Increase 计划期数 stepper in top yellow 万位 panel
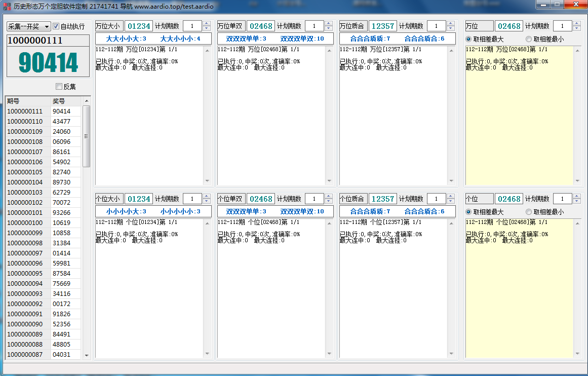This screenshot has width=588, height=376. [577, 23]
